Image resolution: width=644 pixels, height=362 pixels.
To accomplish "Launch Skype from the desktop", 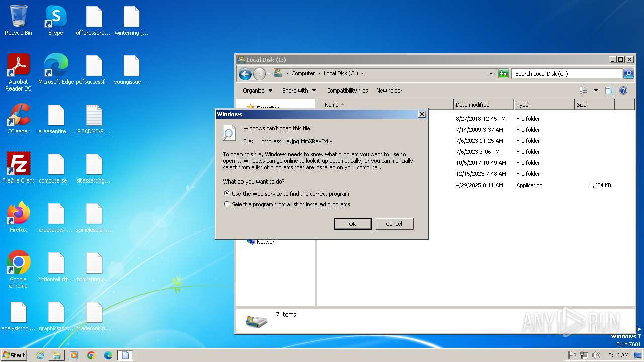I will click(56, 20).
